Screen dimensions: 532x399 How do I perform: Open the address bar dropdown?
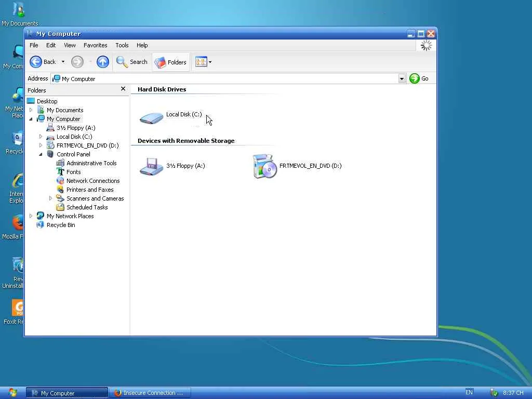(x=402, y=79)
